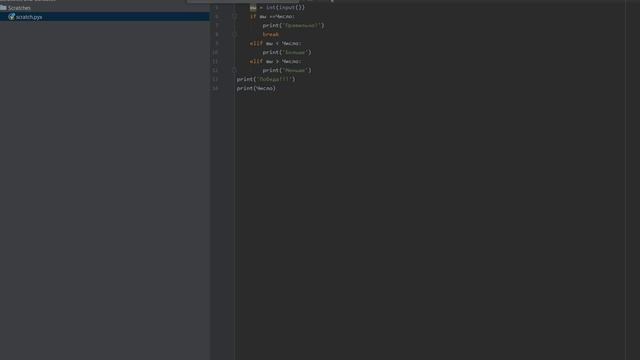
Task: Toggle the fold marker beside the break line
Action: coord(235,34)
